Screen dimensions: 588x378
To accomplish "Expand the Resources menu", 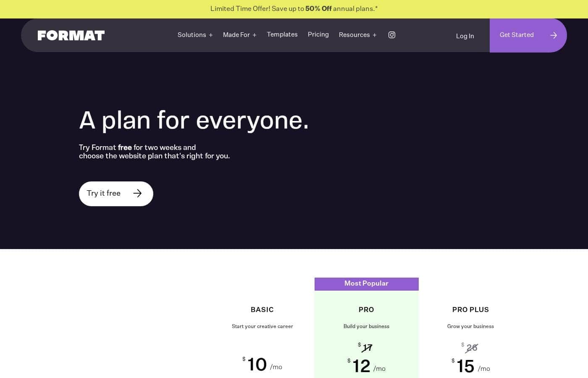I will (357, 35).
